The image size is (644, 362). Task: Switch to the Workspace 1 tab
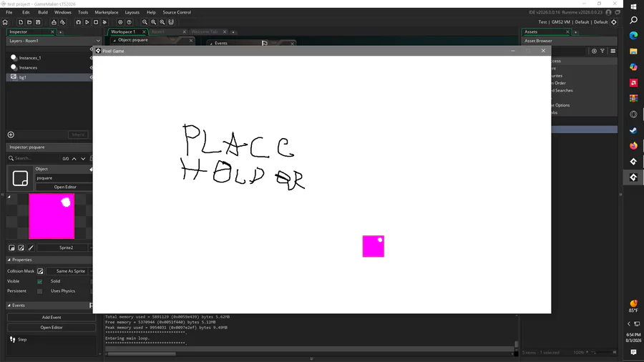point(123,31)
